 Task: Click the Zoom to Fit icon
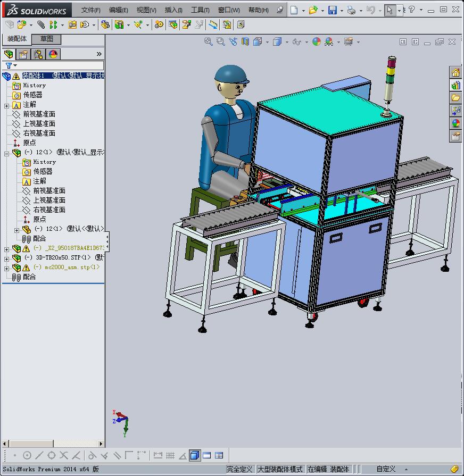tap(208, 41)
